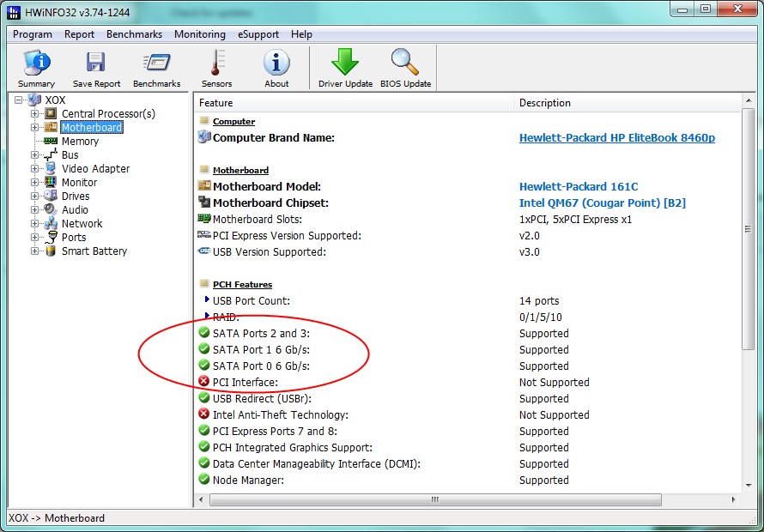Open the Hewlett-Packard HP EliteBook 8460p link

617,138
